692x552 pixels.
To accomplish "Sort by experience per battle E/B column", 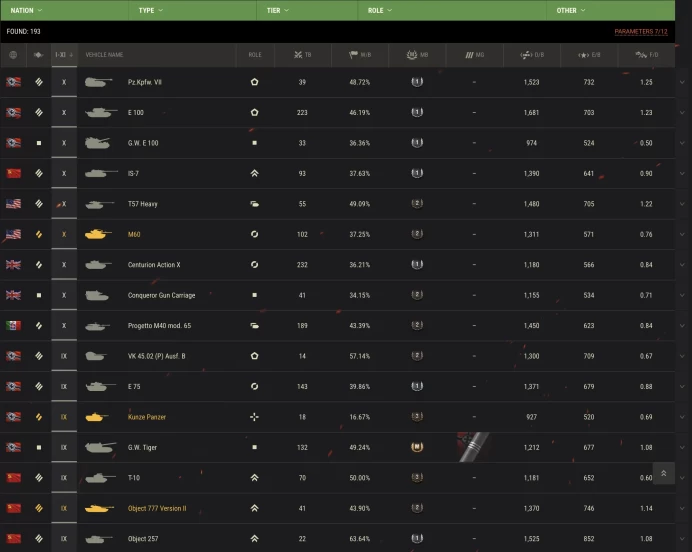I will [589, 55].
